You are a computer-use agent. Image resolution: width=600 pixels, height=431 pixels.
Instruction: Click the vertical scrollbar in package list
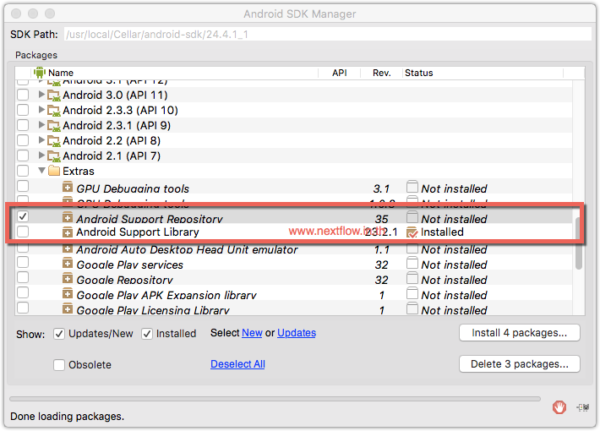pyautogui.click(x=577, y=240)
